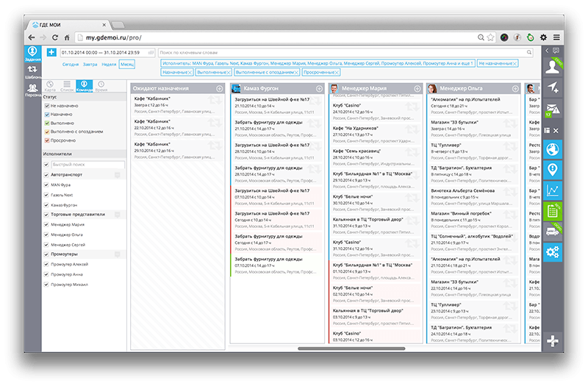
Task: Collapse right sidebar with left chevron
Action: pyautogui.click(x=547, y=50)
